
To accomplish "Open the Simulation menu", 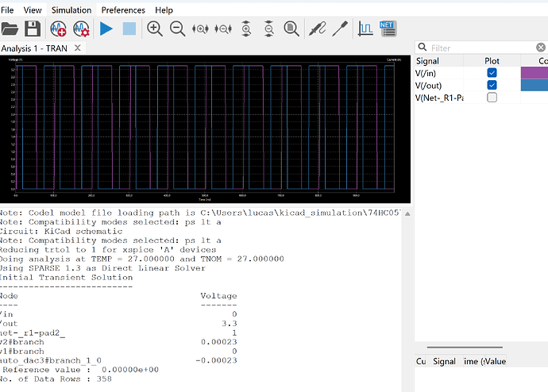I will [71, 10].
